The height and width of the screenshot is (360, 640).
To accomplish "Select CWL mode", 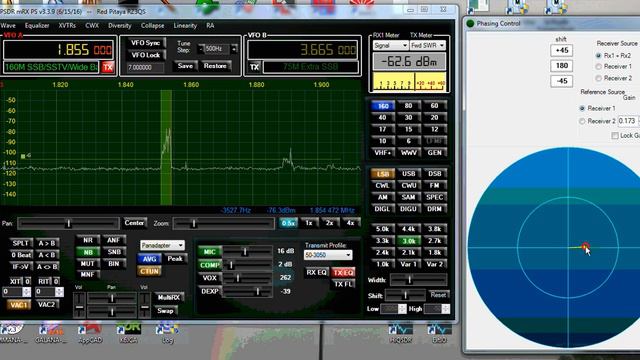I will (x=382, y=185).
